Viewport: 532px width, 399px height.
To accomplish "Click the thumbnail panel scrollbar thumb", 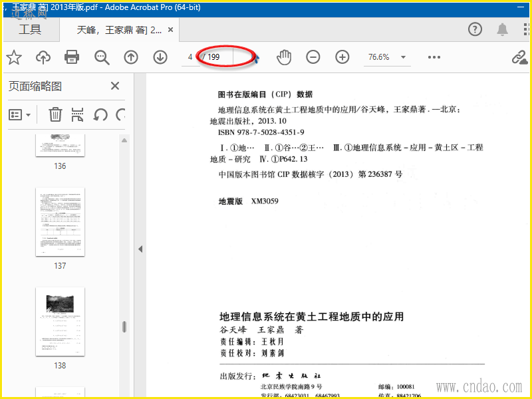I will click(x=124, y=327).
